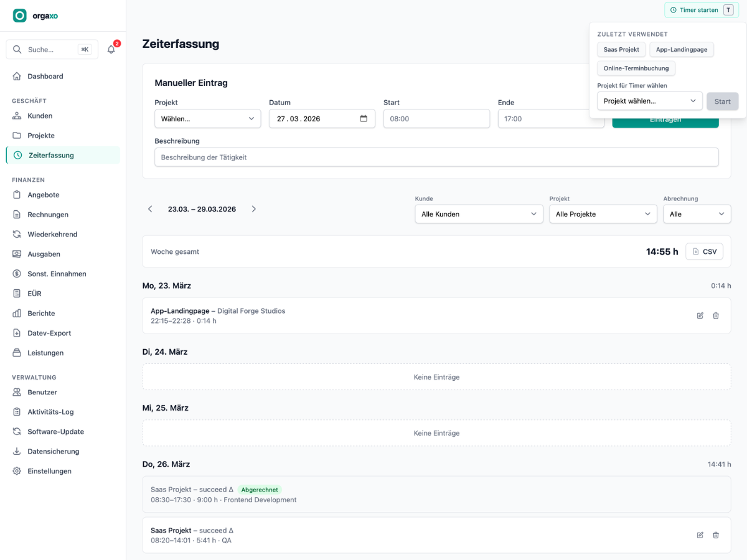The height and width of the screenshot is (560, 747).
Task: Expand the Abrechnung Alle dropdown
Action: click(x=697, y=214)
